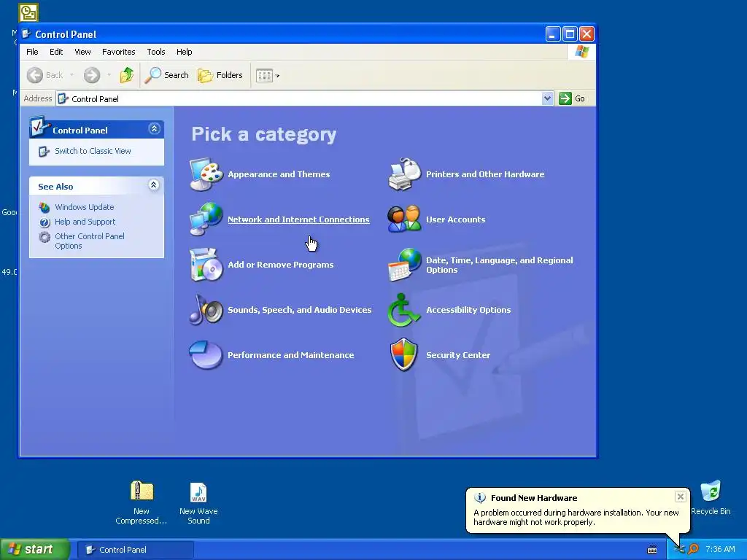
Task: Click the 7:36 AM taskbar clock
Action: pos(720,550)
